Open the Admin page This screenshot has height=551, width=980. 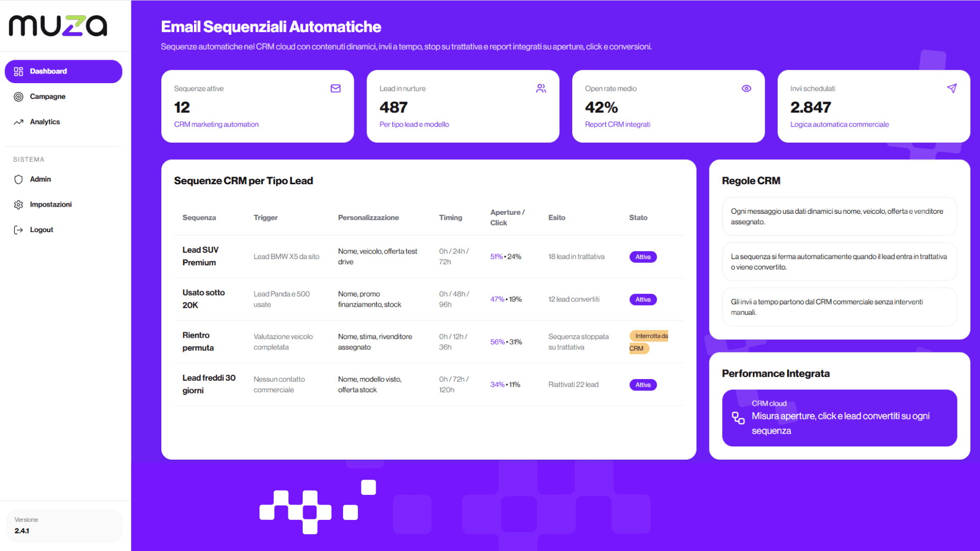(x=63, y=180)
